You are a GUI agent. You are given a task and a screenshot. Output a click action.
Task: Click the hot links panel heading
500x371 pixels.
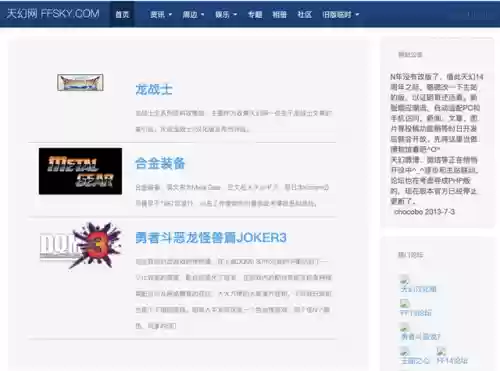coord(411,255)
